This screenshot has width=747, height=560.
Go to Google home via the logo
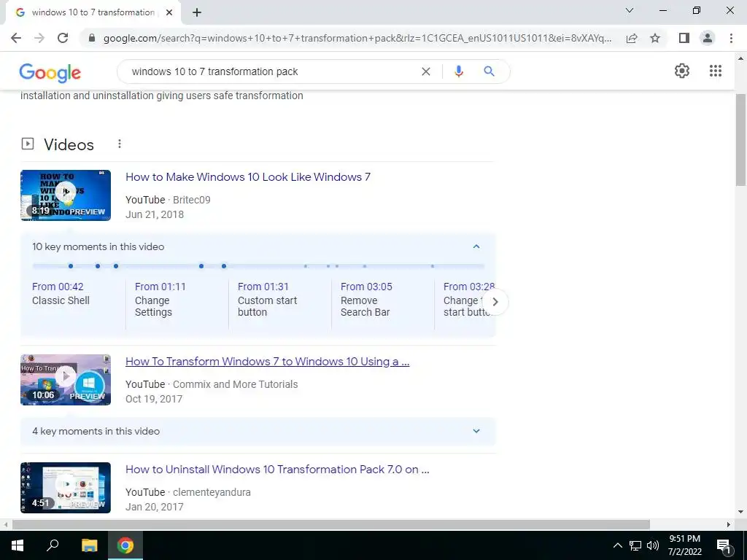(50, 73)
